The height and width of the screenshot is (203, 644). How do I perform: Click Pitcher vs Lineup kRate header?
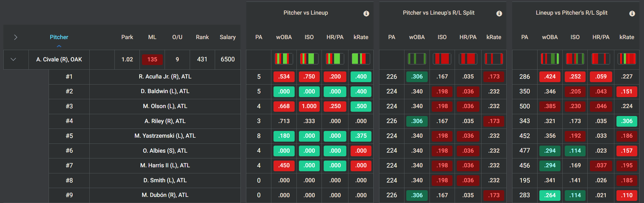click(361, 37)
